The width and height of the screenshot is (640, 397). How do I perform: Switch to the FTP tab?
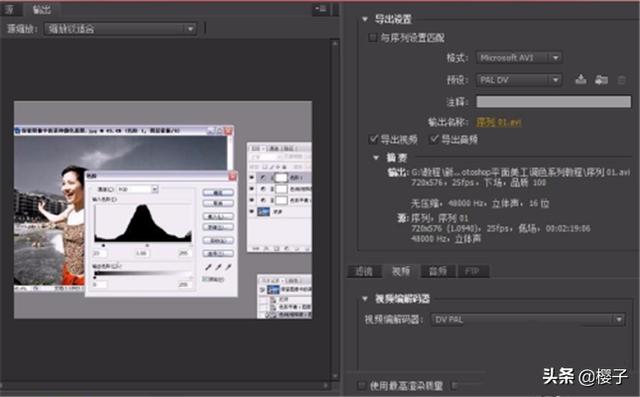[x=473, y=271]
